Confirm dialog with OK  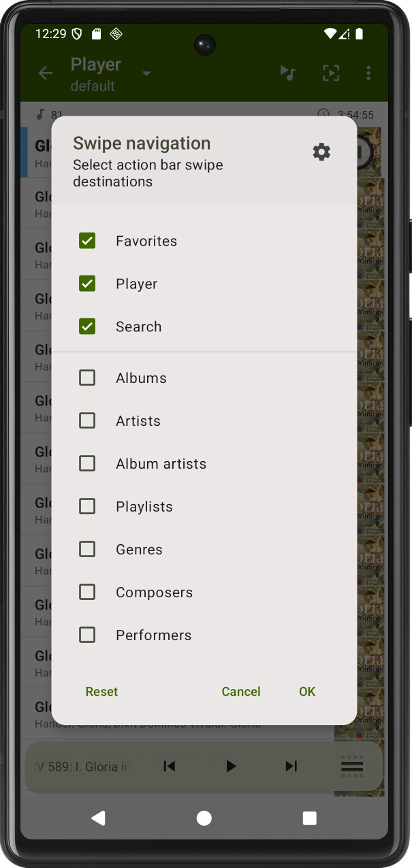click(307, 691)
